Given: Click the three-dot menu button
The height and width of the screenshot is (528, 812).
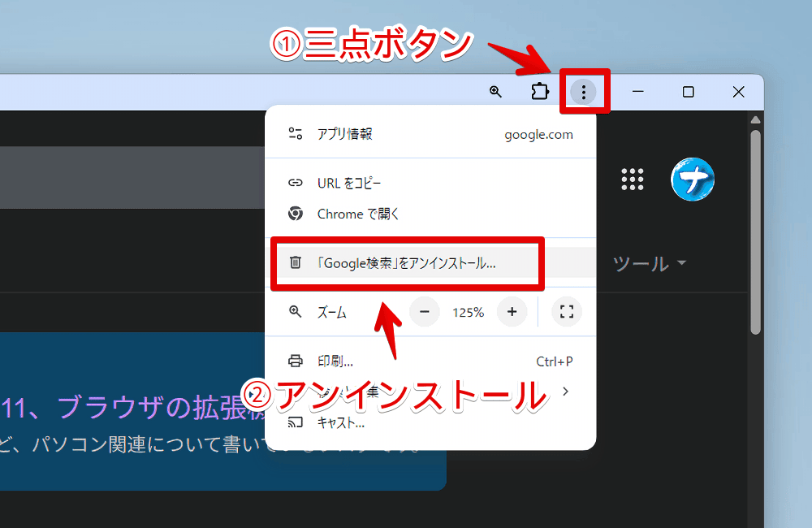Looking at the screenshot, I should [x=584, y=93].
